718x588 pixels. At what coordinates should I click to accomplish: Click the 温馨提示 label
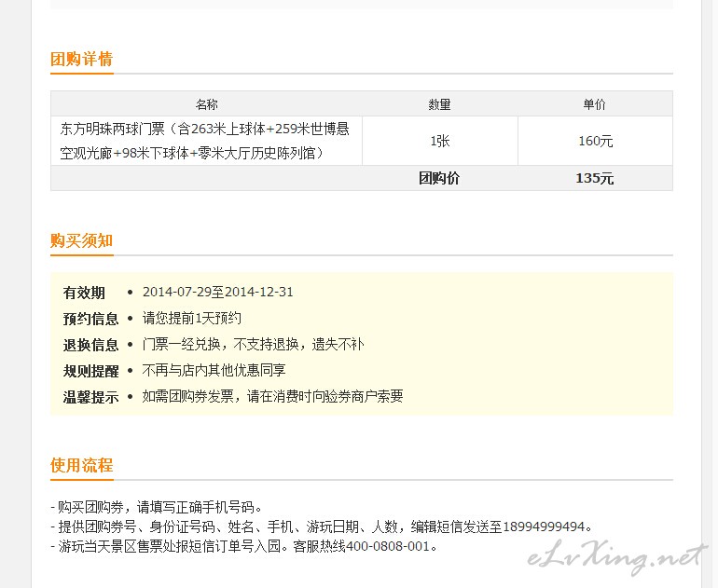[90, 397]
